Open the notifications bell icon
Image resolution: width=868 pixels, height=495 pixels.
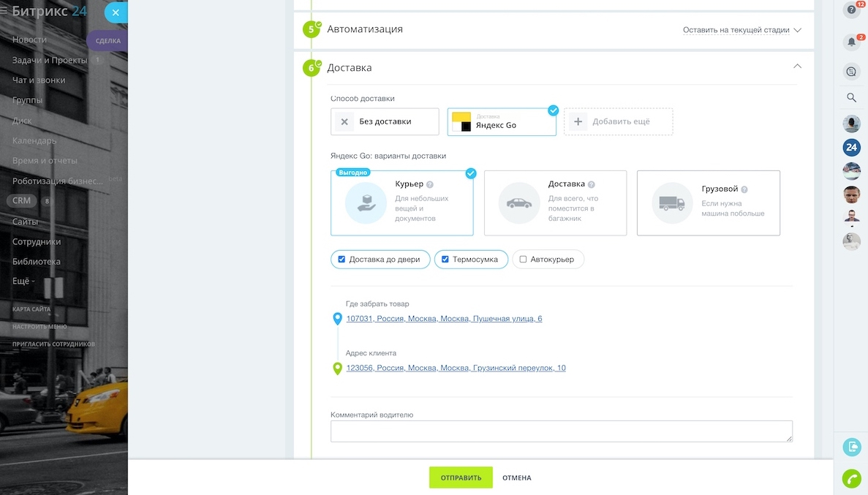coord(850,42)
